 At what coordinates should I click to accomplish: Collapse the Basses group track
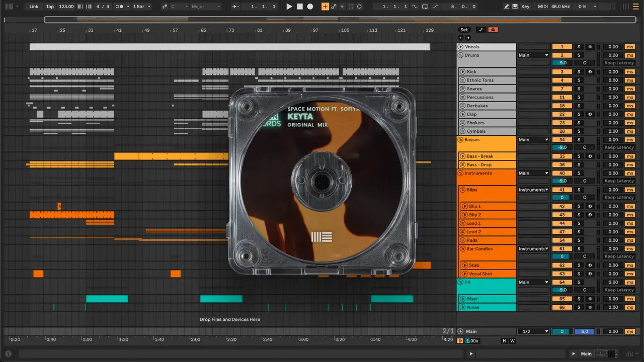pos(460,140)
